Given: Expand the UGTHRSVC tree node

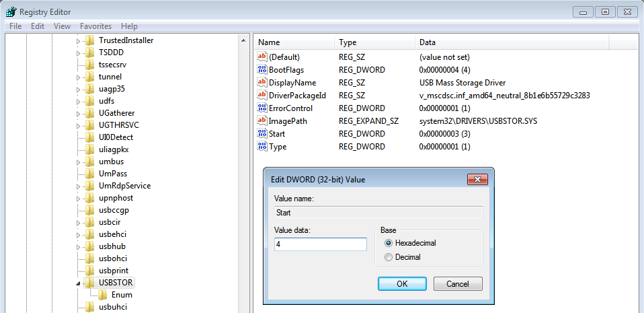Looking at the screenshot, I should [x=79, y=125].
